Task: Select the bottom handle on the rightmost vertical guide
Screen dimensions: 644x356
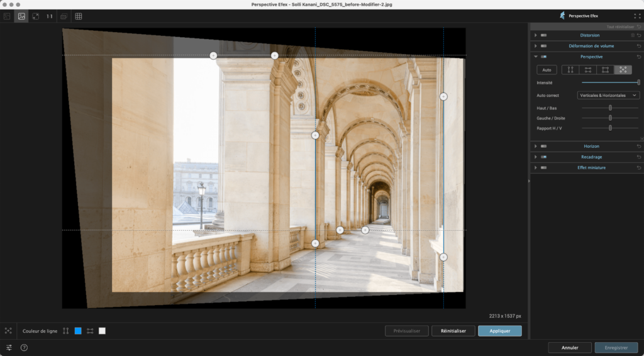Action: [443, 257]
